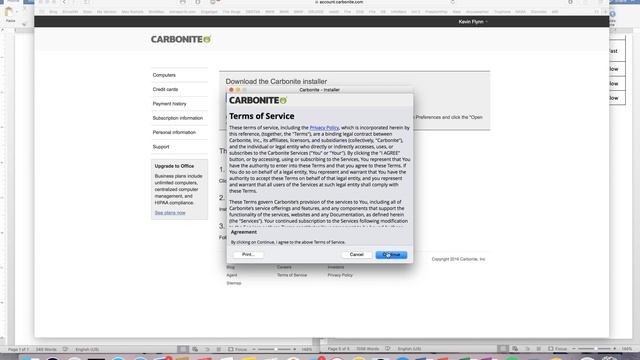Click the Safari address bar showing account.carbonite.com
Image resolution: width=640 pixels, height=360 pixels.
coord(339,2)
